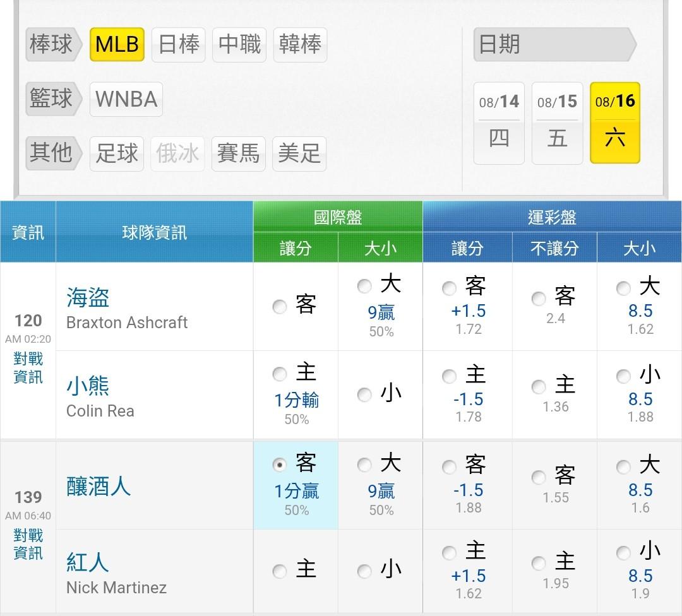The height and width of the screenshot is (616, 682).
Task: Select 釀酒人 運彩盤 讓分 客 -1.5 radio
Action: click(x=450, y=467)
